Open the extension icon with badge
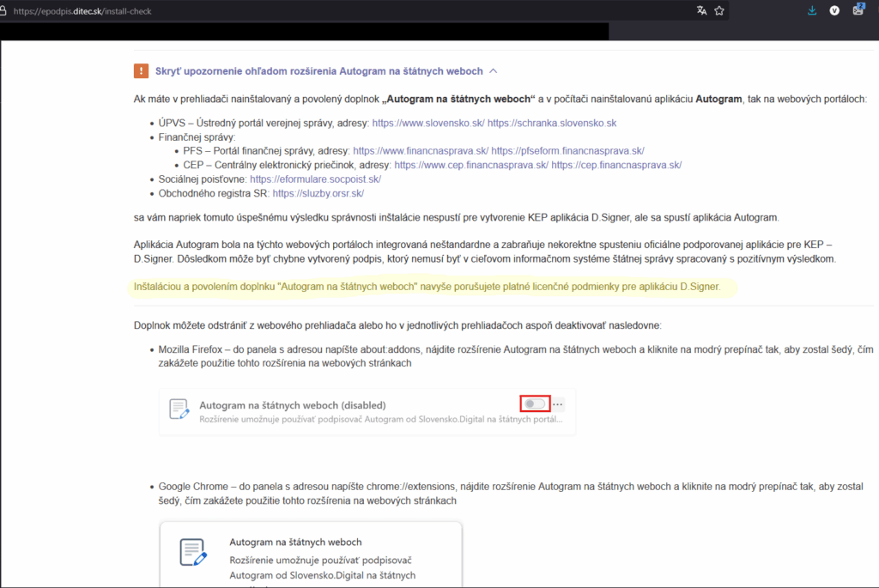Viewport: 879px width, 588px height. [858, 9]
